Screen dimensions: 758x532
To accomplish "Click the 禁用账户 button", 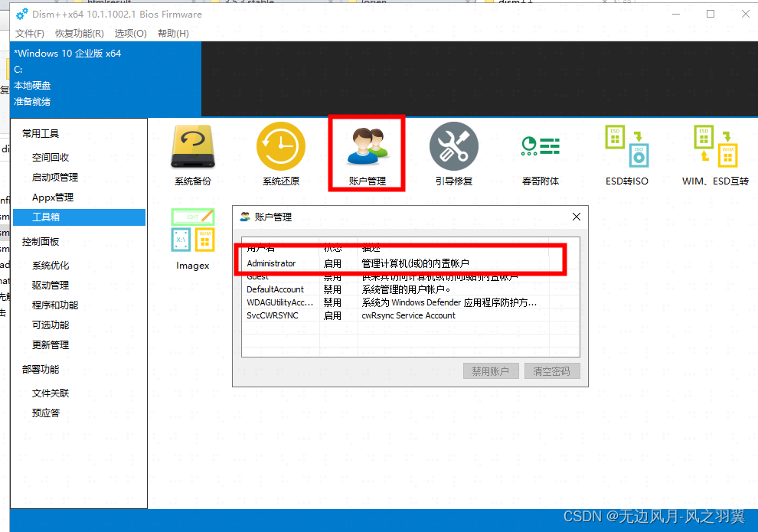I will pos(491,371).
